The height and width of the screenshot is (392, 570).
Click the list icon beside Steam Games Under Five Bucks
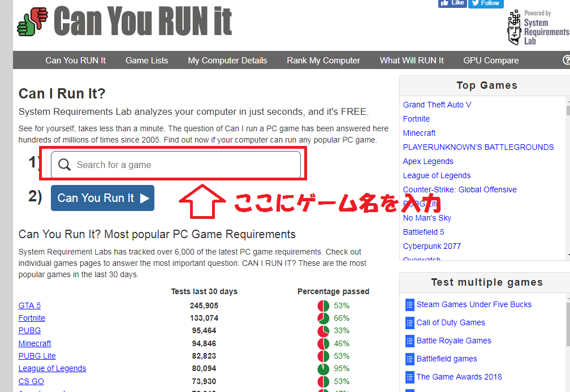[x=409, y=305]
